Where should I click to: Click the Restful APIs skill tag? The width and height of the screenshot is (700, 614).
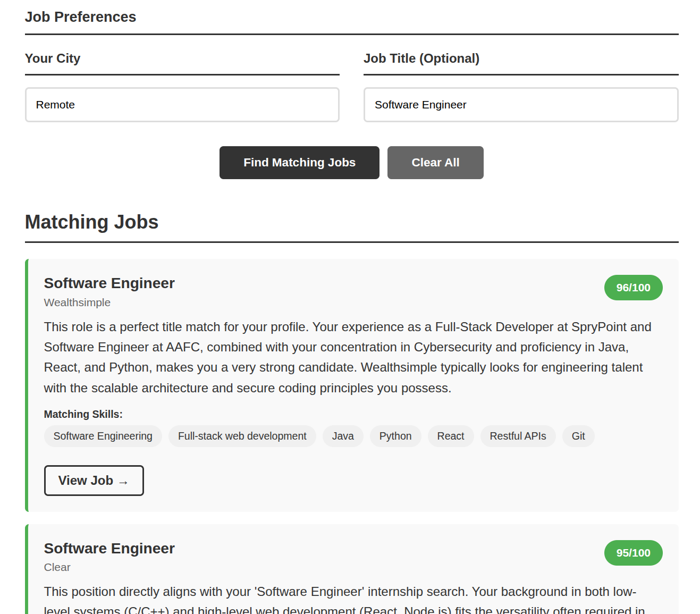(x=517, y=436)
